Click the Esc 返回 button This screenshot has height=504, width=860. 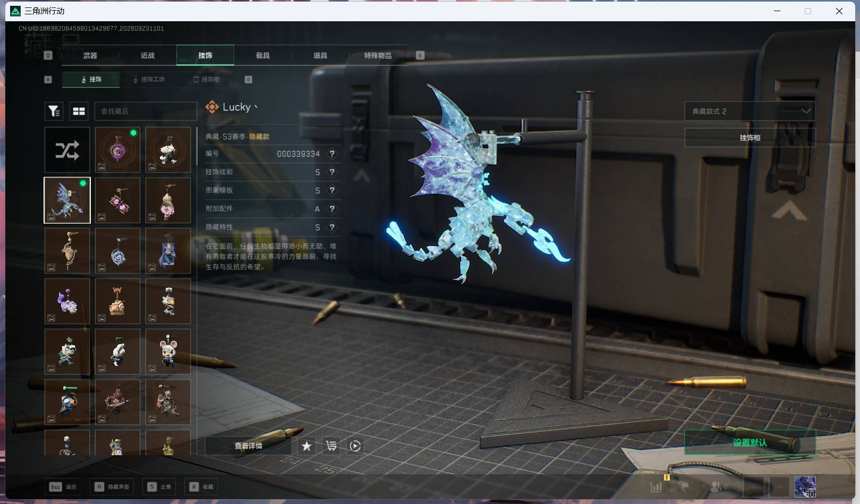pos(64,486)
